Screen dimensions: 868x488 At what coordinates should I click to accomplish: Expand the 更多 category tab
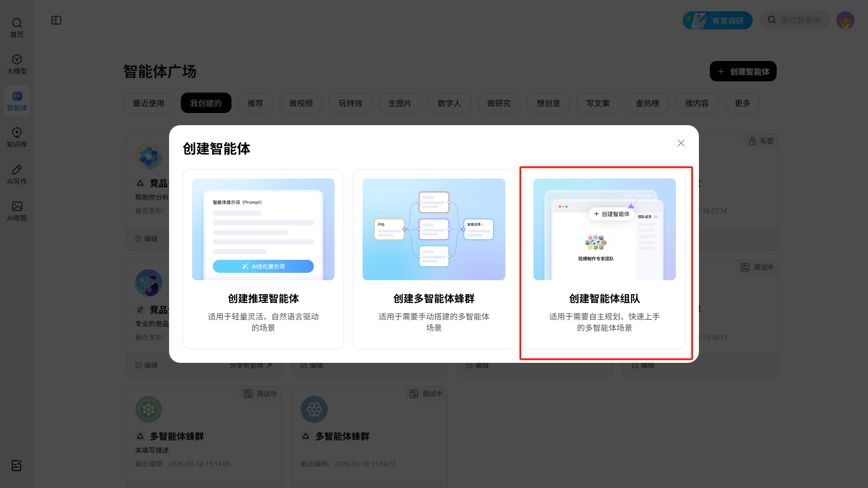[x=742, y=103]
